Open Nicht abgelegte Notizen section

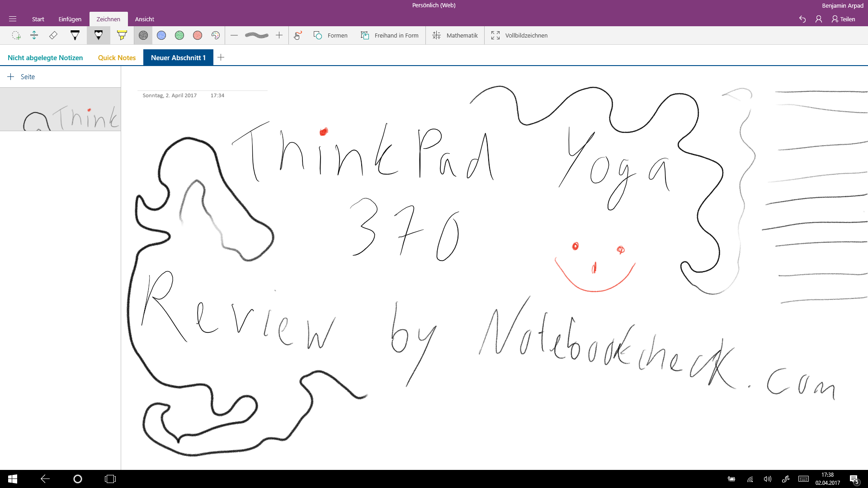pos(45,57)
